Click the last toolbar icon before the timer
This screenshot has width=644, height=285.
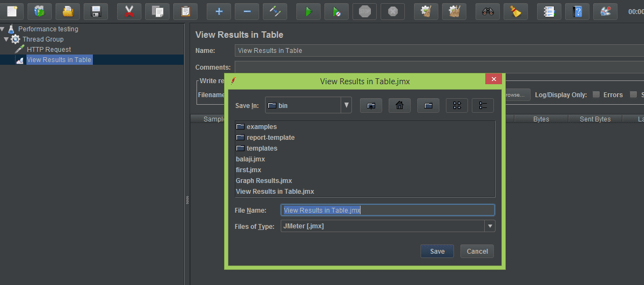pos(605,11)
